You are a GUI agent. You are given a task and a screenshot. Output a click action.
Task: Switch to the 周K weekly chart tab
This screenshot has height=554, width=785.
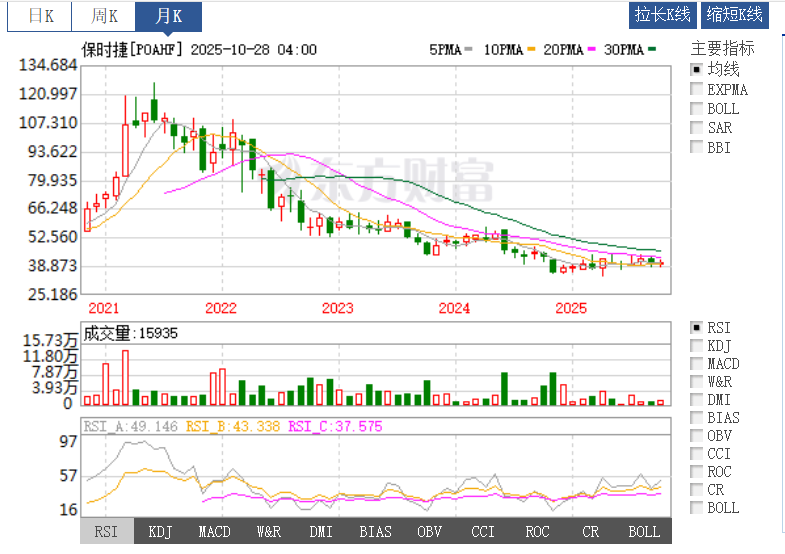[104, 16]
